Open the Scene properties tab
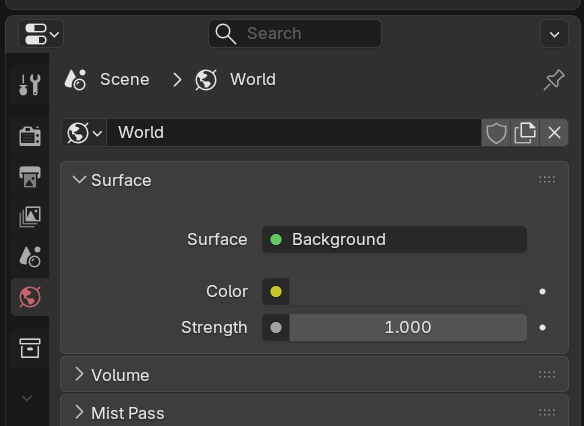 30,257
